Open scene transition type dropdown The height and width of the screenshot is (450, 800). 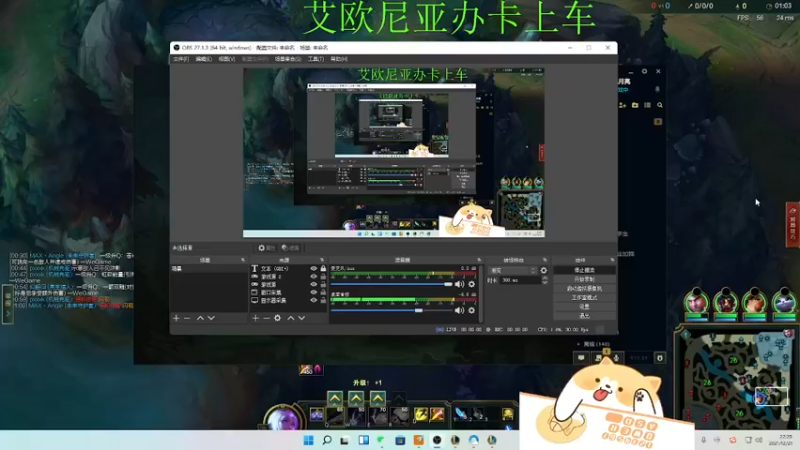pos(513,270)
